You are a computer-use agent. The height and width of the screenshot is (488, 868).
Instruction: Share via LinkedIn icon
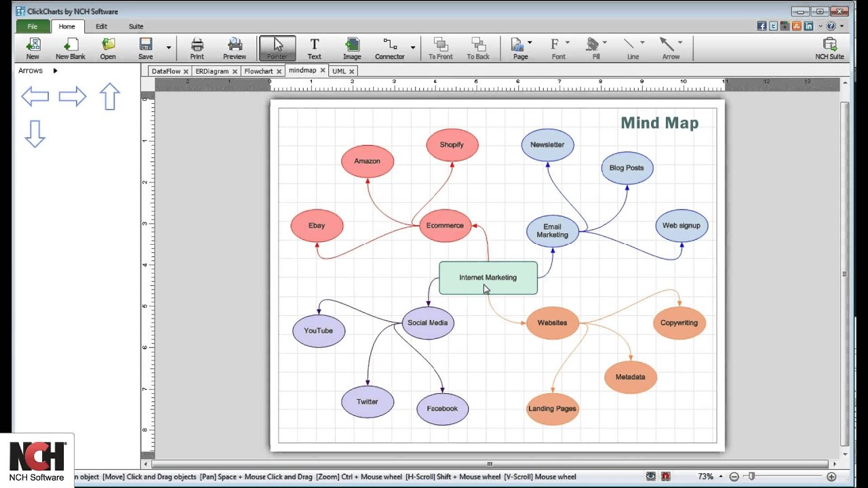808,26
